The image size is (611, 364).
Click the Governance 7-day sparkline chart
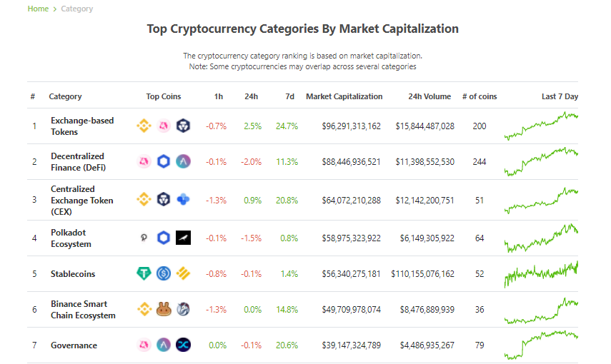541,345
